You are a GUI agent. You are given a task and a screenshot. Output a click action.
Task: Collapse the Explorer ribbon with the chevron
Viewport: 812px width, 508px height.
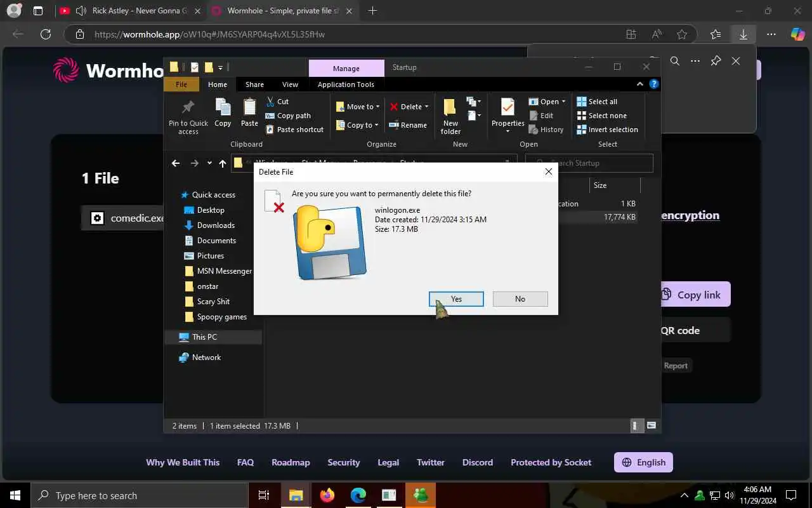640,84
